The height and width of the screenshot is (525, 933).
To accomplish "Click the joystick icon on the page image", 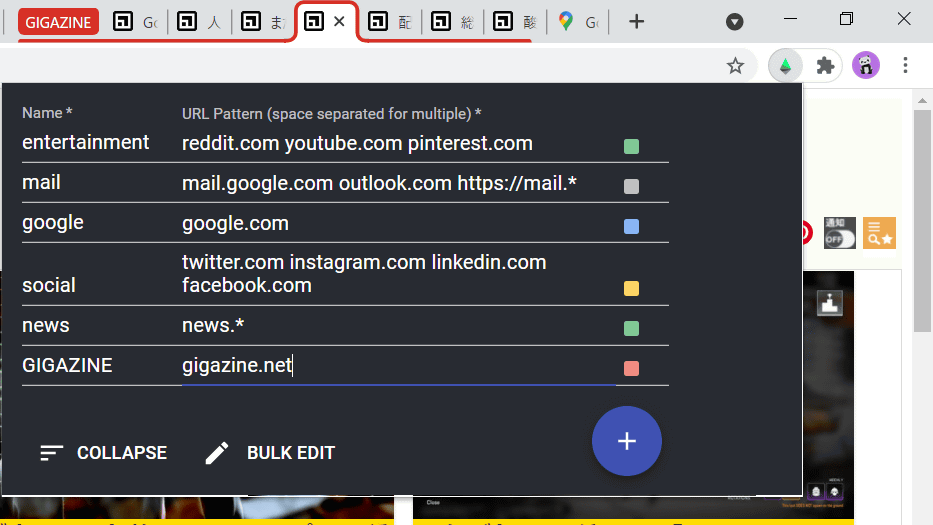I will click(829, 303).
